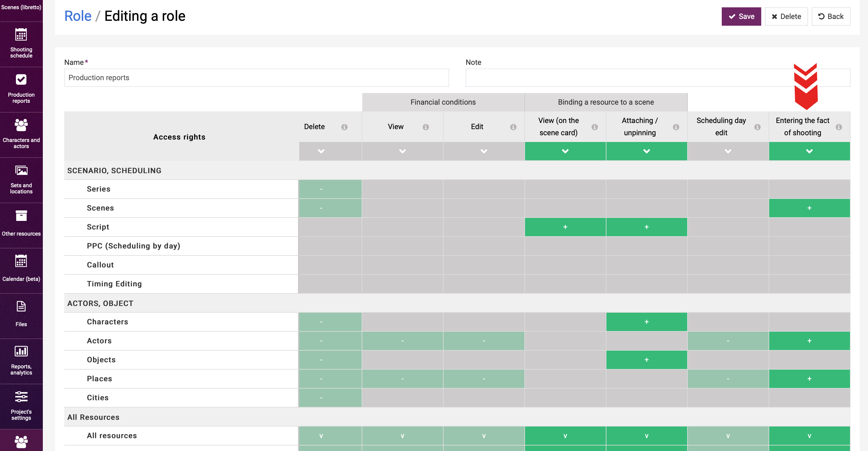This screenshot has width=868, height=451.
Task: Open Other resources section
Action: [21, 225]
